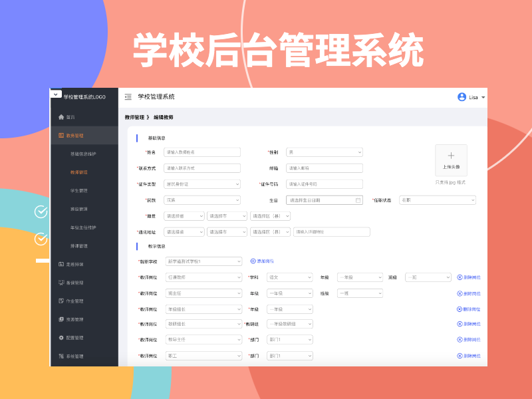Open the Lisa user dropdown arrow

point(483,97)
